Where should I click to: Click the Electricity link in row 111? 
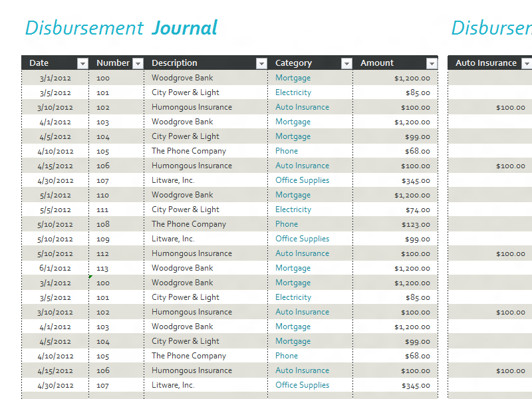(x=293, y=209)
